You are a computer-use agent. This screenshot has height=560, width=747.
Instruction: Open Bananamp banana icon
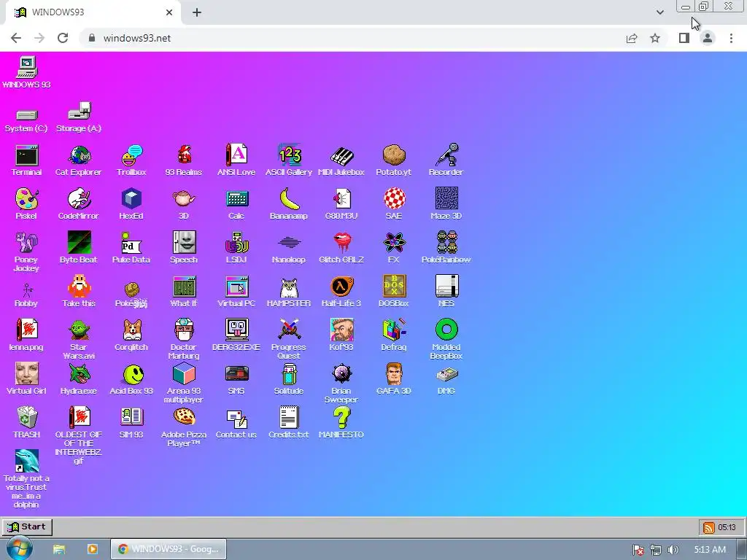289,204
